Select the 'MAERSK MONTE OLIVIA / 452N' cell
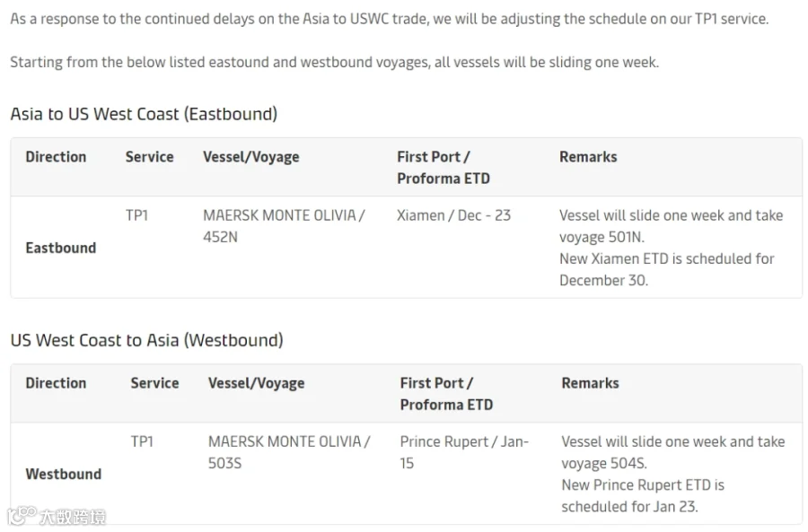808x532 pixels. tap(283, 226)
